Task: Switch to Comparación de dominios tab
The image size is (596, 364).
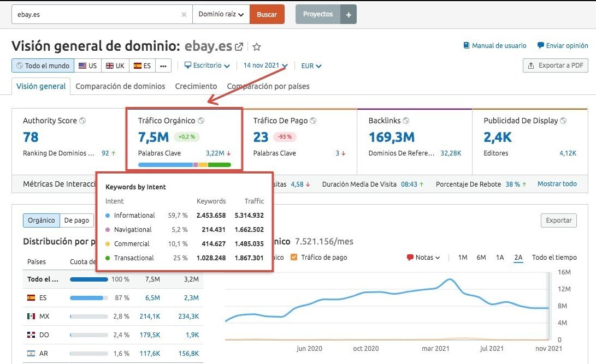Action: (x=120, y=86)
